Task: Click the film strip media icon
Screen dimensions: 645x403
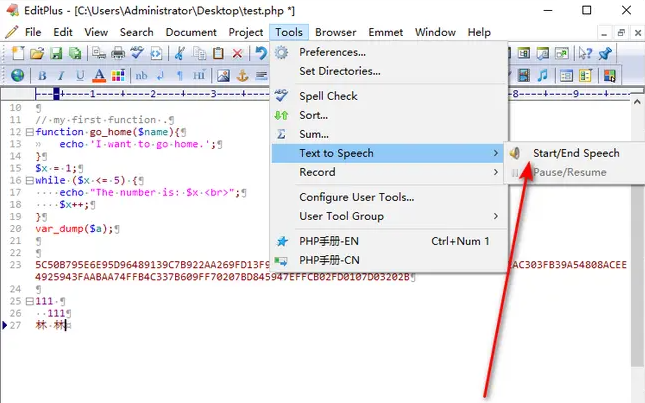Action: click(x=524, y=75)
